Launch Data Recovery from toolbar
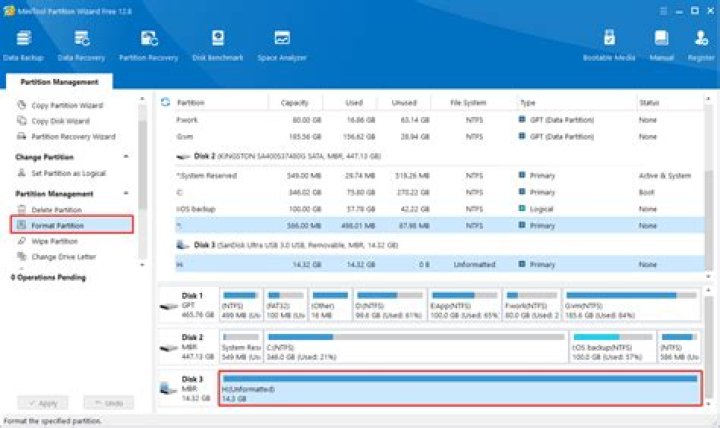The image size is (720, 428). click(81, 45)
